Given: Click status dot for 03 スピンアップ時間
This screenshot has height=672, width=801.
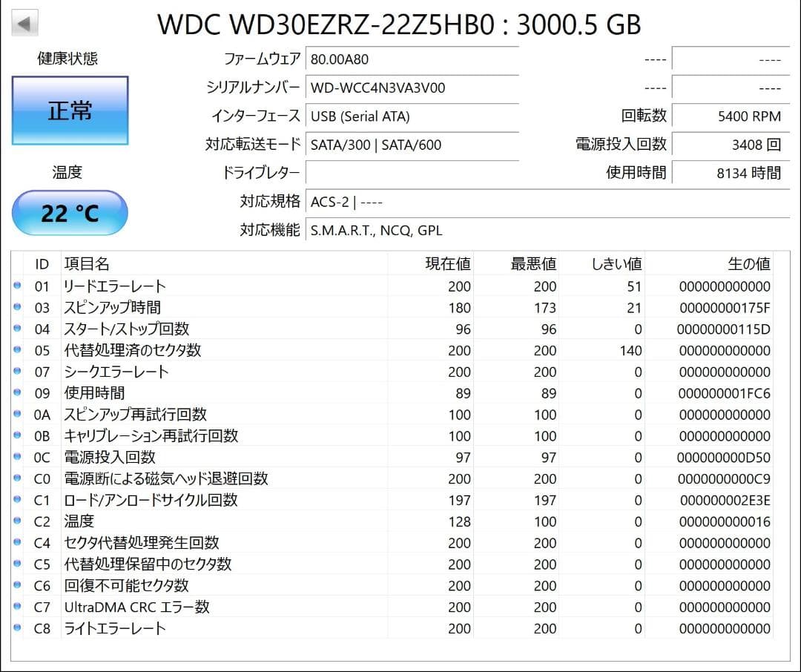Looking at the screenshot, I should pyautogui.click(x=17, y=307).
